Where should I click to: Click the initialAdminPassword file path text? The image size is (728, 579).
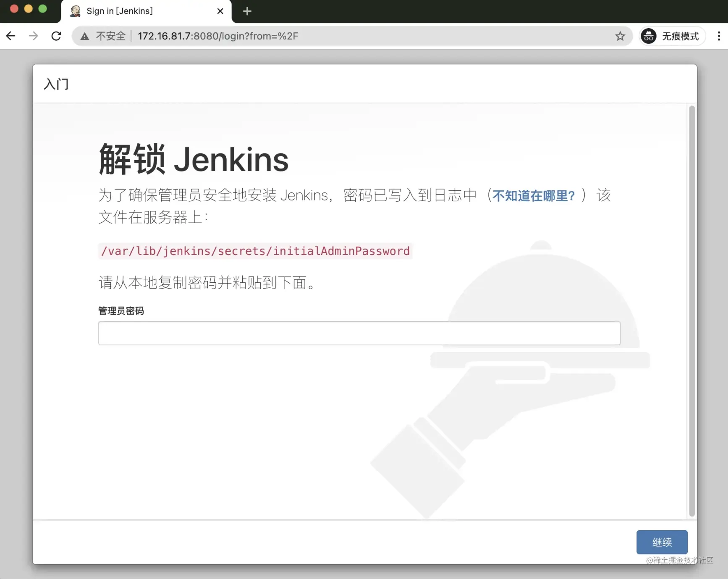tap(255, 251)
